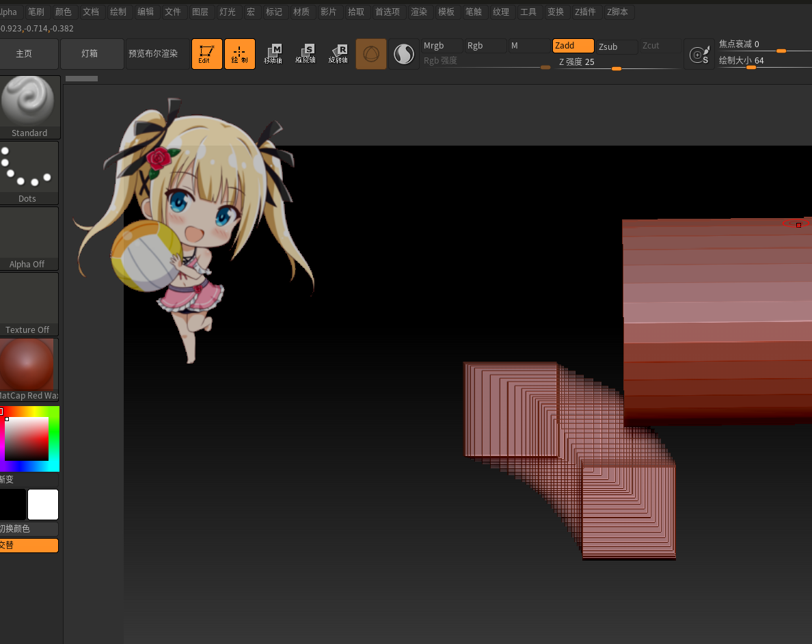Click 预览布尔渲染 button
The height and width of the screenshot is (644, 812).
point(157,54)
